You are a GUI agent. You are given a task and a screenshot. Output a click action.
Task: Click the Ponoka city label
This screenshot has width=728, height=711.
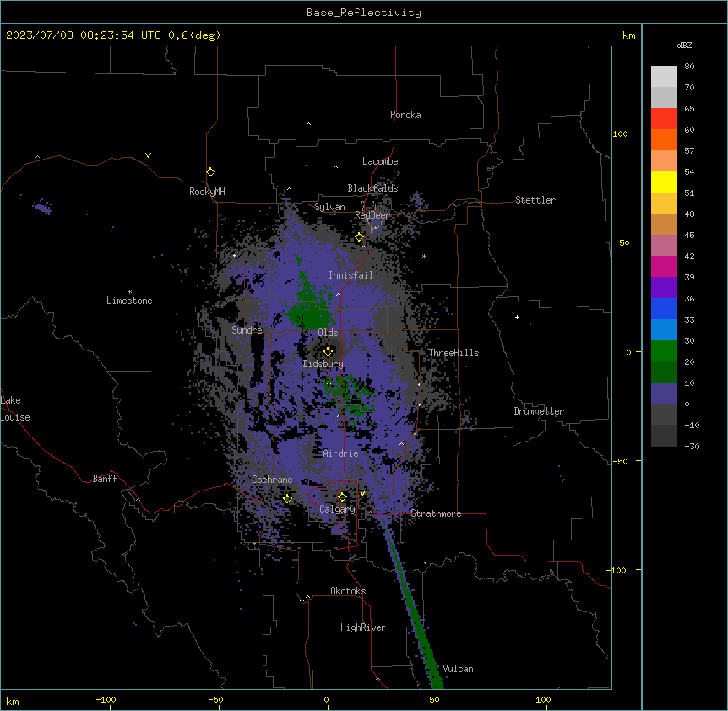click(x=405, y=115)
